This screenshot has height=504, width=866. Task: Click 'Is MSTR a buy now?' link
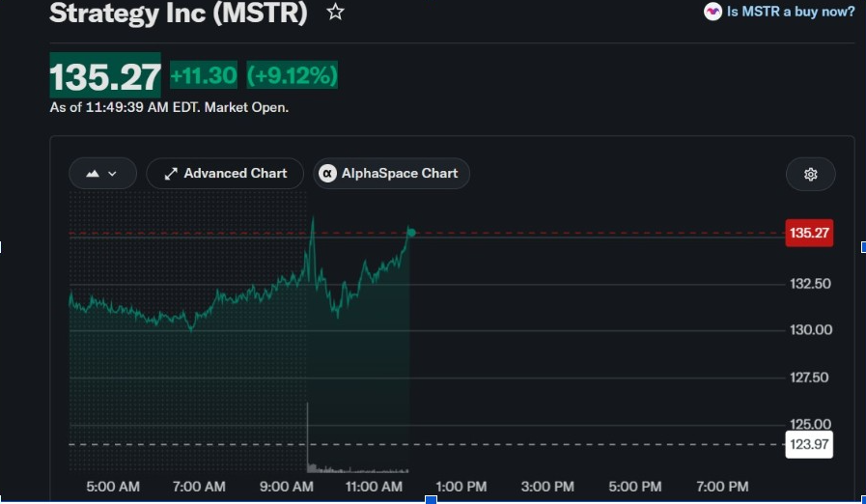pyautogui.click(x=791, y=12)
